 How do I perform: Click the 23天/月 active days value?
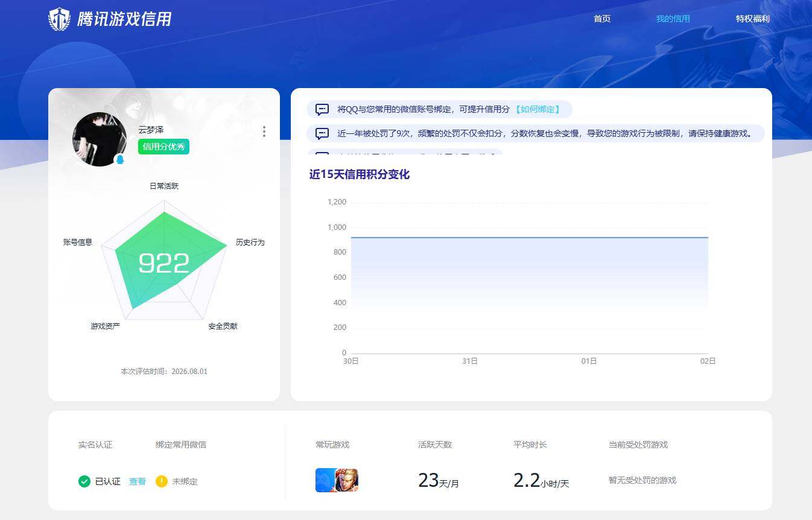pyautogui.click(x=439, y=480)
